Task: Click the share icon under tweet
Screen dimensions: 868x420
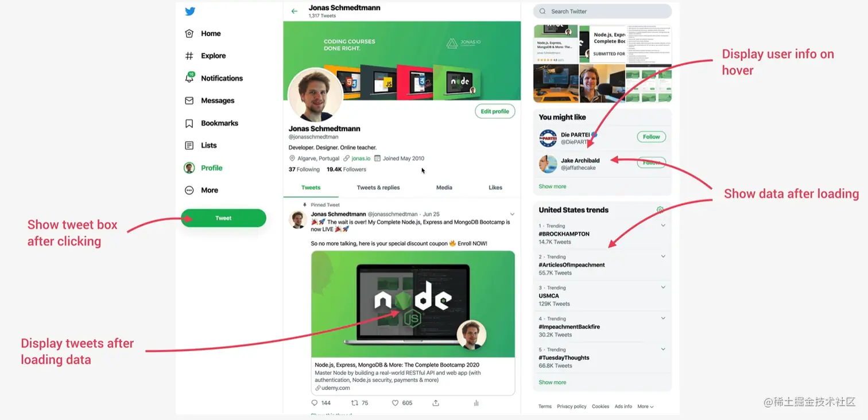Action: click(436, 403)
